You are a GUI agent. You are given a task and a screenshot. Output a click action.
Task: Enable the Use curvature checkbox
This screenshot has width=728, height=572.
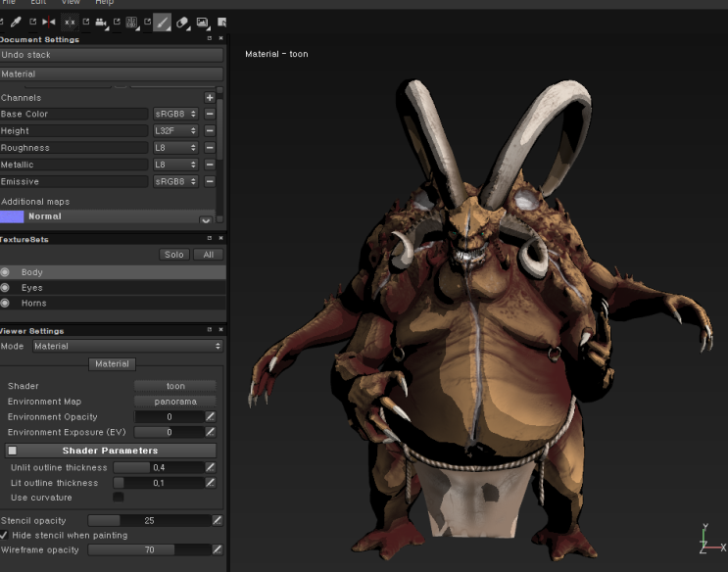(x=119, y=498)
